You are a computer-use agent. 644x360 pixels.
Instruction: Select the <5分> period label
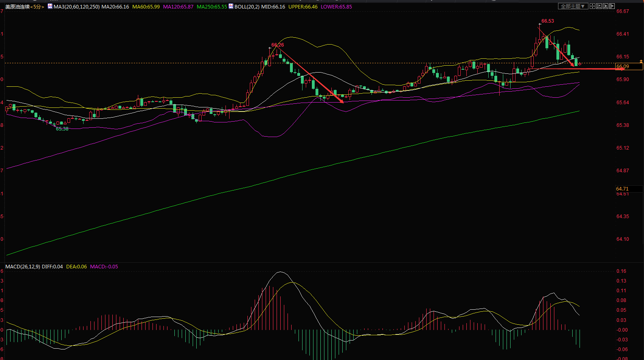coord(37,7)
